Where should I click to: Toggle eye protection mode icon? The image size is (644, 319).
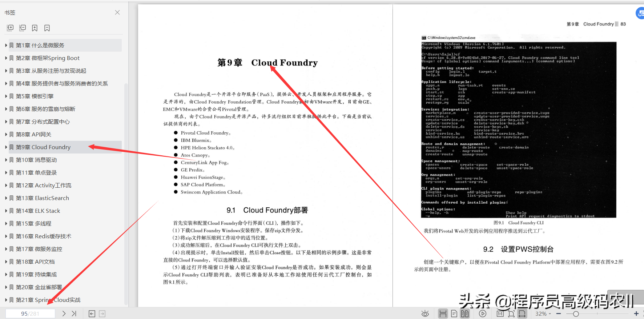click(x=425, y=314)
